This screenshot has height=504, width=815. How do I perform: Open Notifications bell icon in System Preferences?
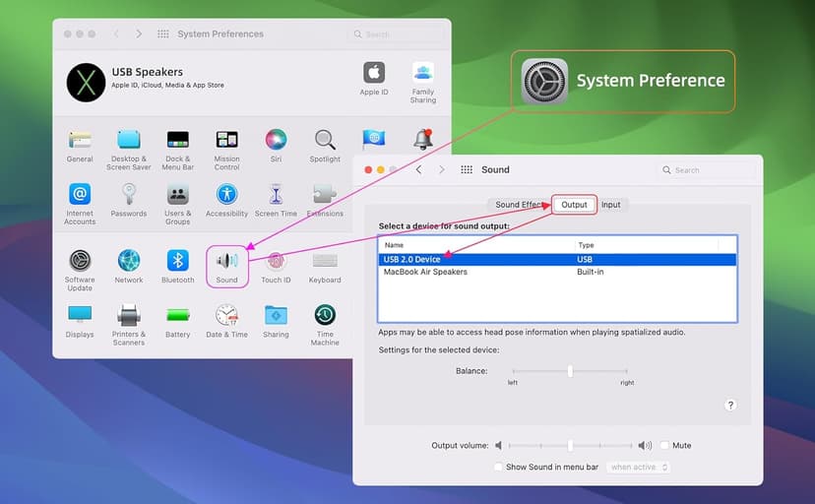tap(423, 139)
